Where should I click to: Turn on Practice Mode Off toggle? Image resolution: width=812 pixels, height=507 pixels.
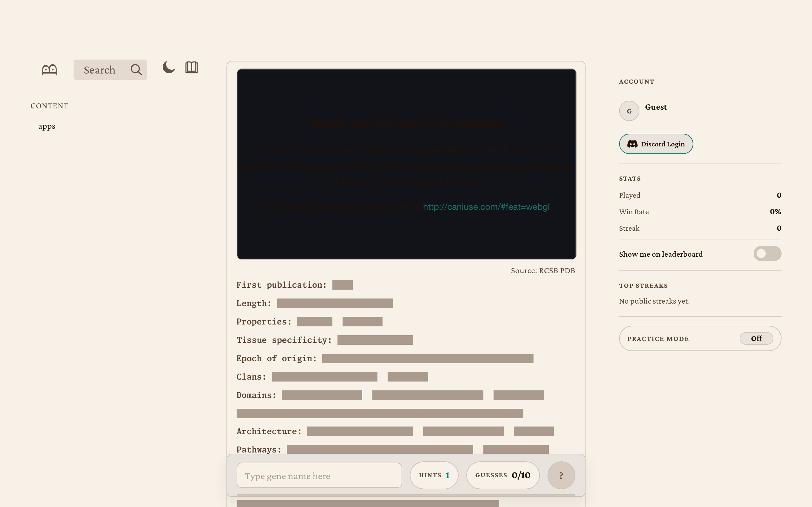pos(756,338)
